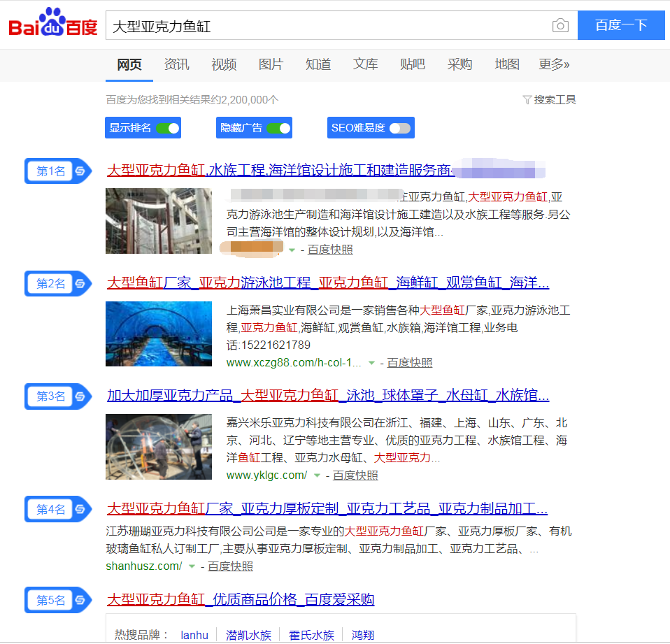Expand dropdown arrow beside shanhusz.com URL
Viewport: 670px width, 644px height.
192,566
